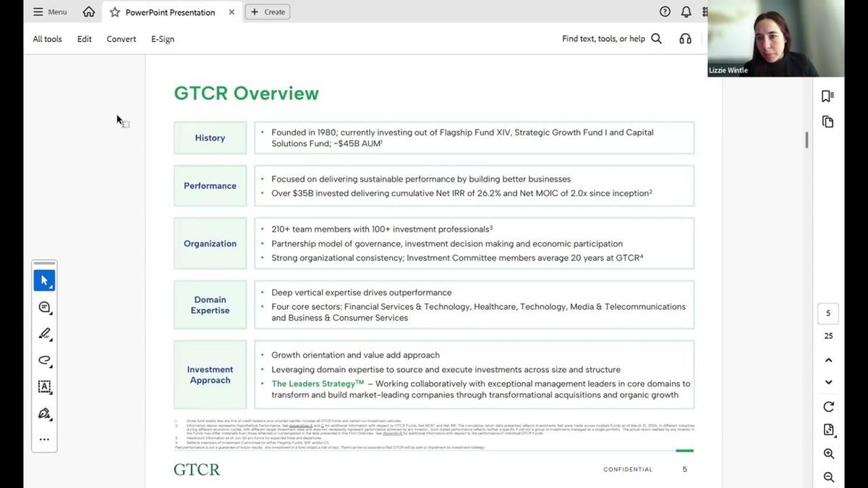Click Find text, tools, or help search
This screenshot has height=488, width=868.
tap(603, 39)
